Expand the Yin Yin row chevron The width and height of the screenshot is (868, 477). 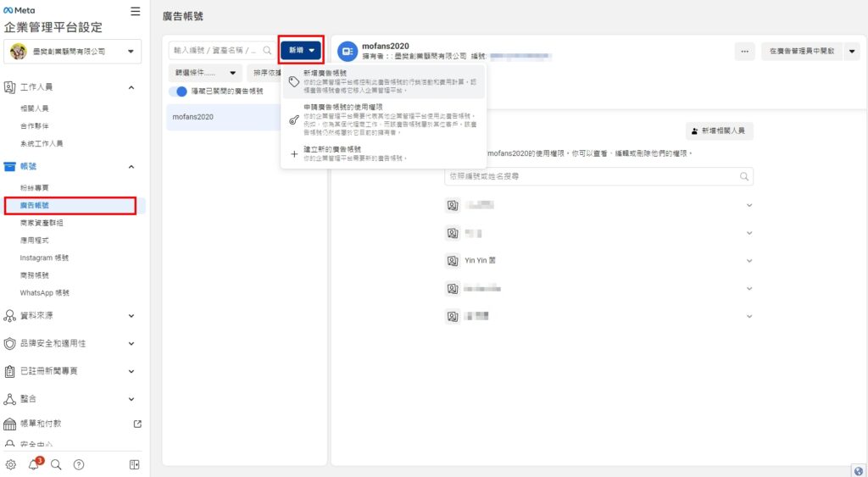point(749,261)
